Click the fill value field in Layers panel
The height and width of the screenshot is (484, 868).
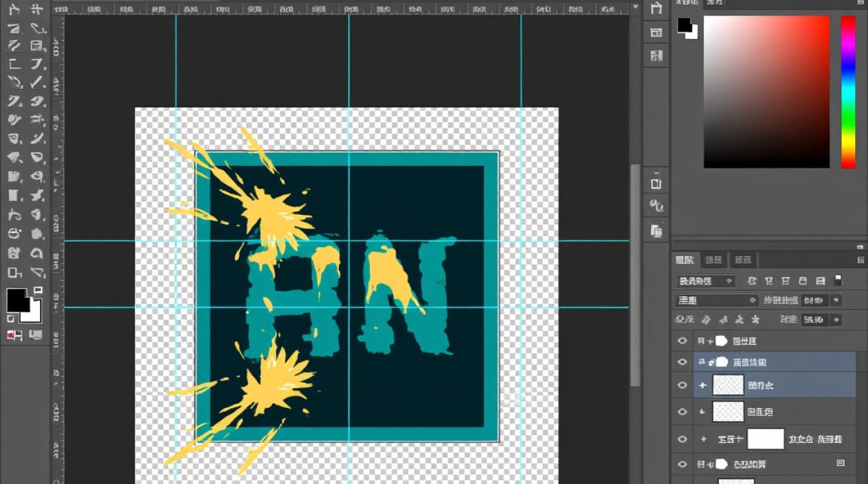[814, 319]
